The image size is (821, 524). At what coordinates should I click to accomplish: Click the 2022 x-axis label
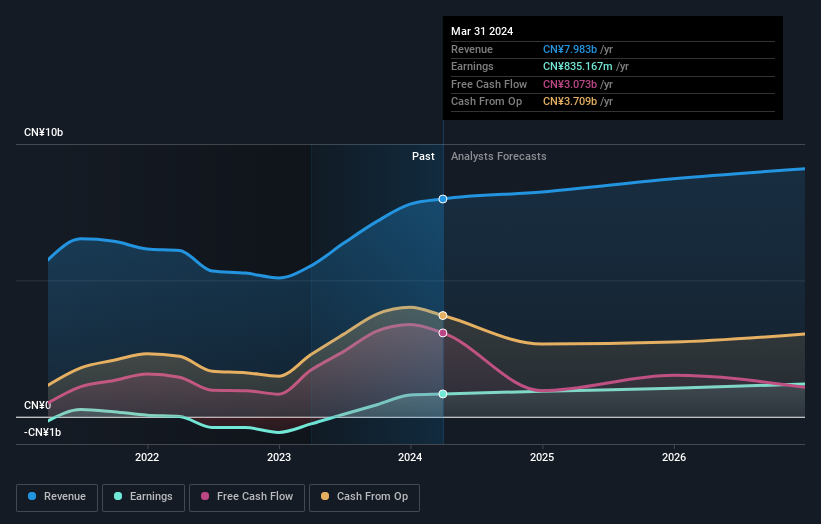pyautogui.click(x=147, y=457)
